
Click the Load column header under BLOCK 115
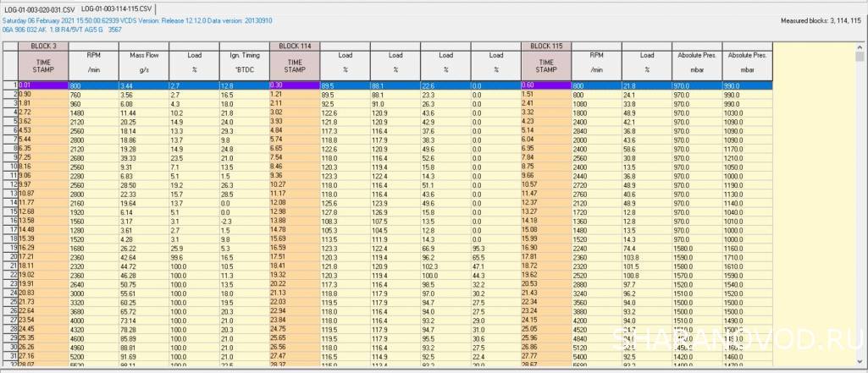coord(646,62)
